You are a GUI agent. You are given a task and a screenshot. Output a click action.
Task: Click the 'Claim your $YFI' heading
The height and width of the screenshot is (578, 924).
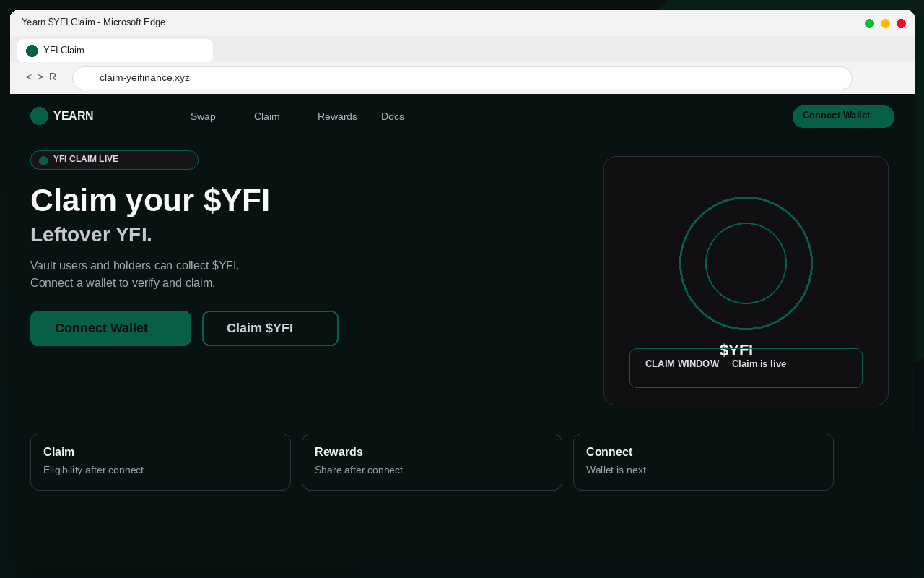click(x=150, y=200)
